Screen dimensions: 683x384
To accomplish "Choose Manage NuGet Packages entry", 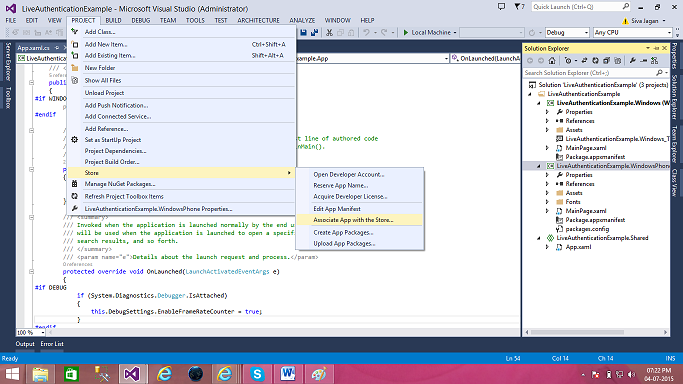I will tap(182, 184).
